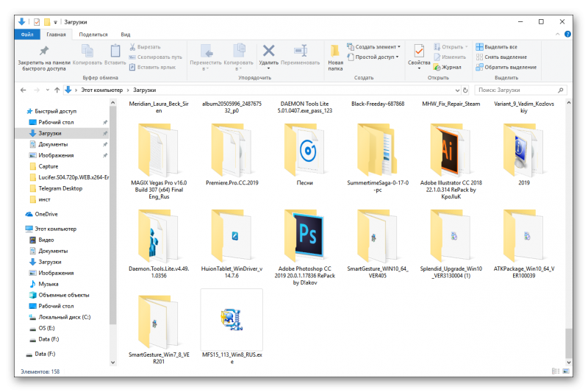Open OS (E:) drive in sidebar
This screenshot has height=392, width=588.
46,328
